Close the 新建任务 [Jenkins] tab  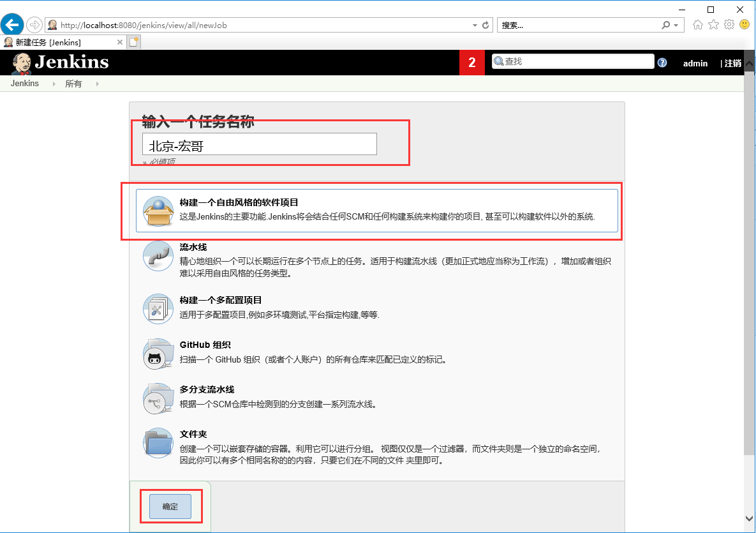[x=119, y=42]
